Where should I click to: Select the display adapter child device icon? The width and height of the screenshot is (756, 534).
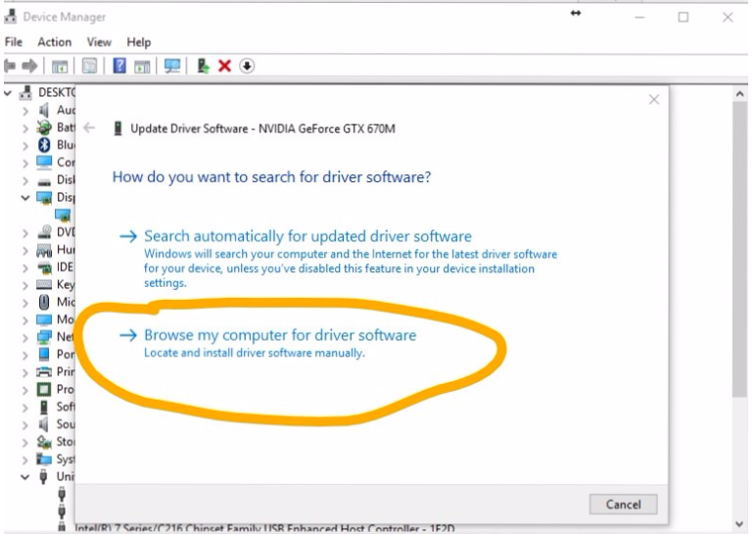(x=63, y=215)
